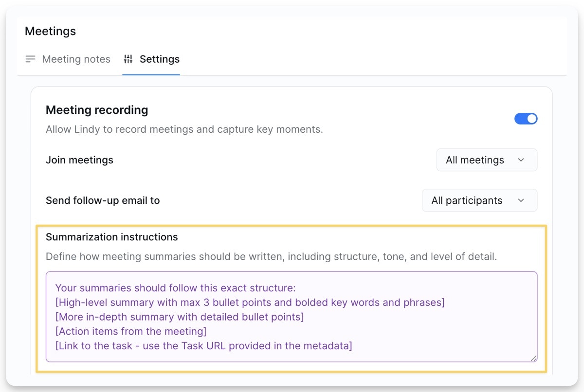The image size is (584, 392).
Task: Click the resize grip of the instructions textarea
Action: point(533,359)
